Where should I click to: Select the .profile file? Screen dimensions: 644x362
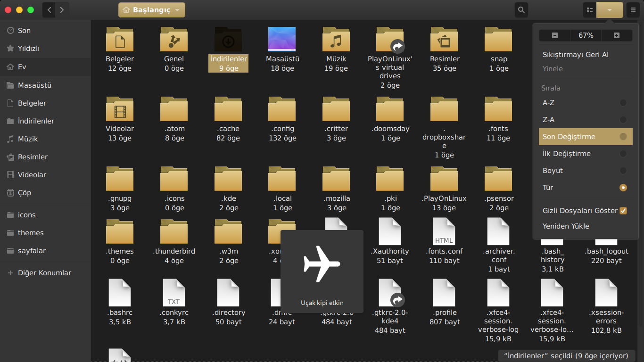coord(444,293)
